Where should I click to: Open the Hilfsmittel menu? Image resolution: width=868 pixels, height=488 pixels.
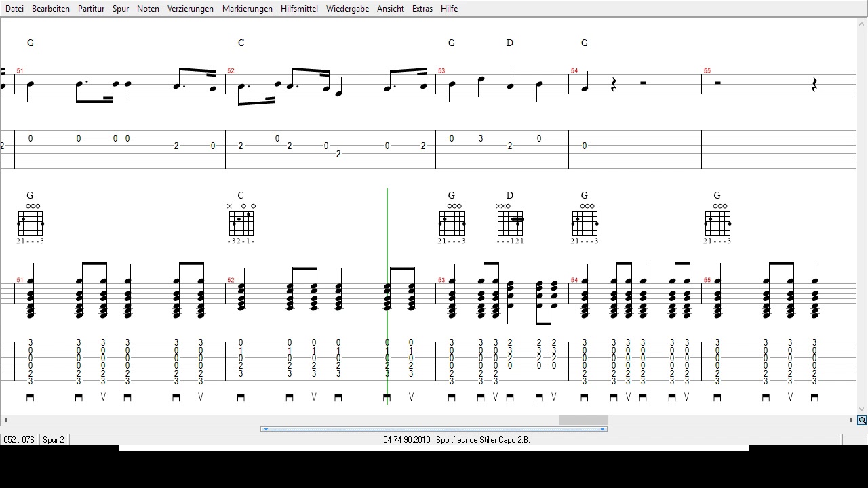click(x=299, y=9)
